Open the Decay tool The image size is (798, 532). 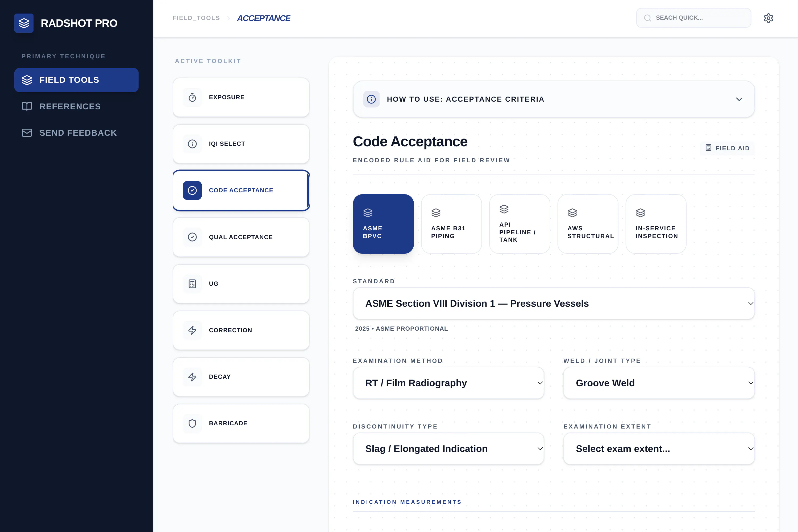[x=241, y=377]
